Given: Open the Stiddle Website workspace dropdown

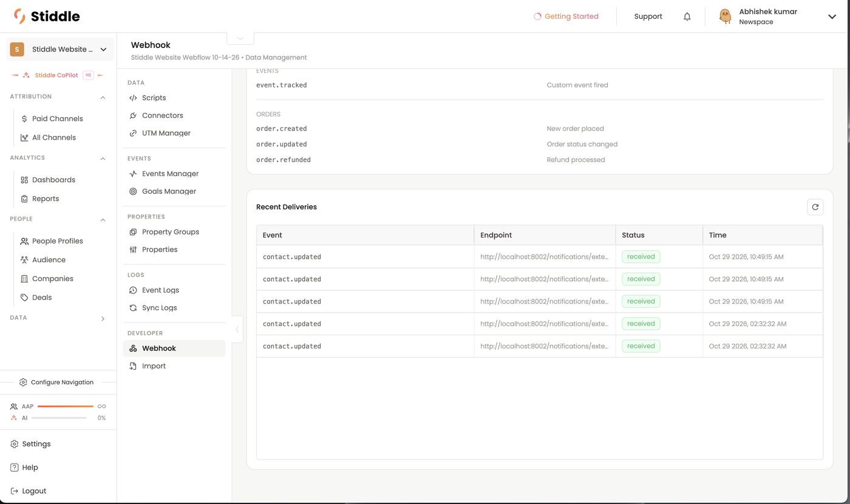Looking at the screenshot, I should click(59, 50).
